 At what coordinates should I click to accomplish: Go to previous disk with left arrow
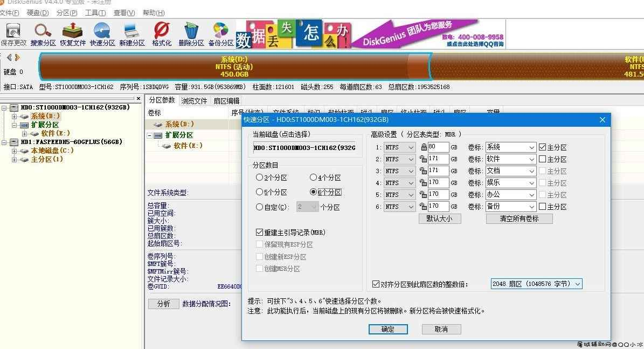click(x=10, y=58)
